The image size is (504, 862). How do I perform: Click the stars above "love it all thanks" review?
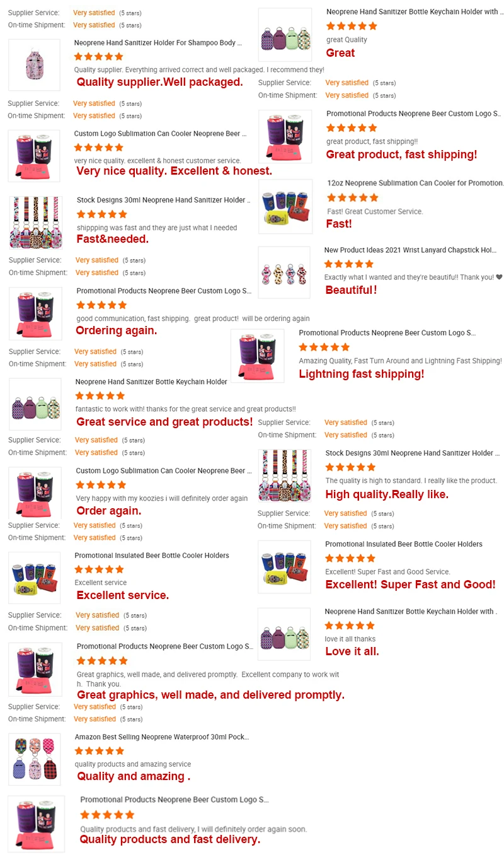(350, 626)
